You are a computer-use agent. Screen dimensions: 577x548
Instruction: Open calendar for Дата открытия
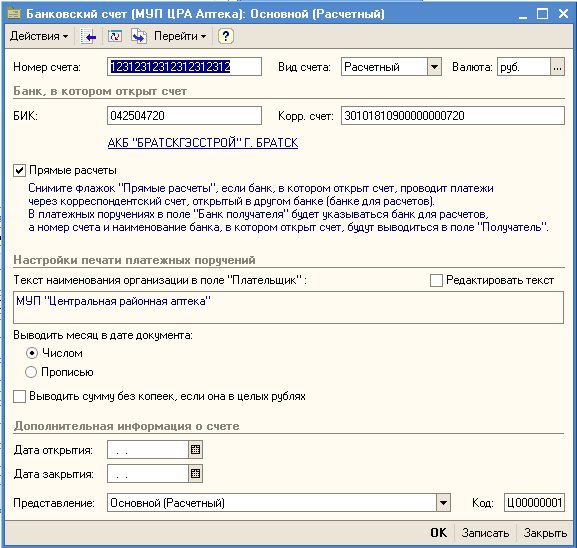point(195,449)
